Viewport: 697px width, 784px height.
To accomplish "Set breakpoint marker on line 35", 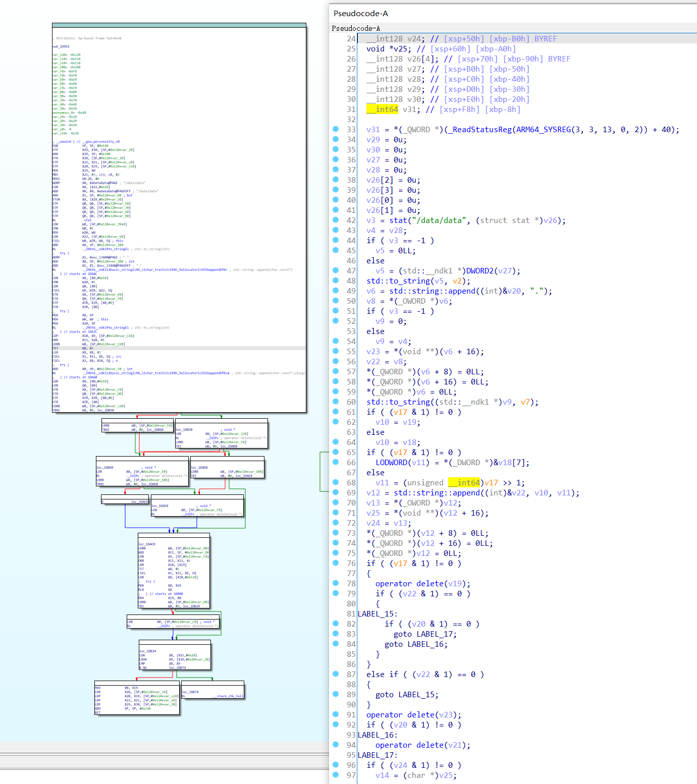I will click(336, 149).
